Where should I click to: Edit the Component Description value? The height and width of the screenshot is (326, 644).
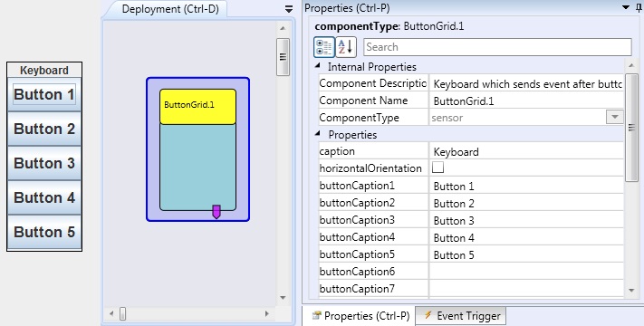coord(526,83)
